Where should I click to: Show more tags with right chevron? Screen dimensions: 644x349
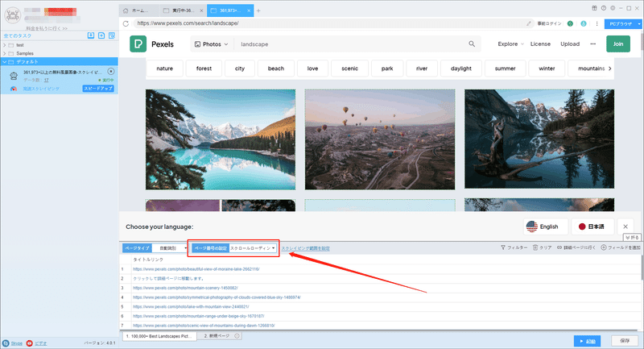click(609, 69)
